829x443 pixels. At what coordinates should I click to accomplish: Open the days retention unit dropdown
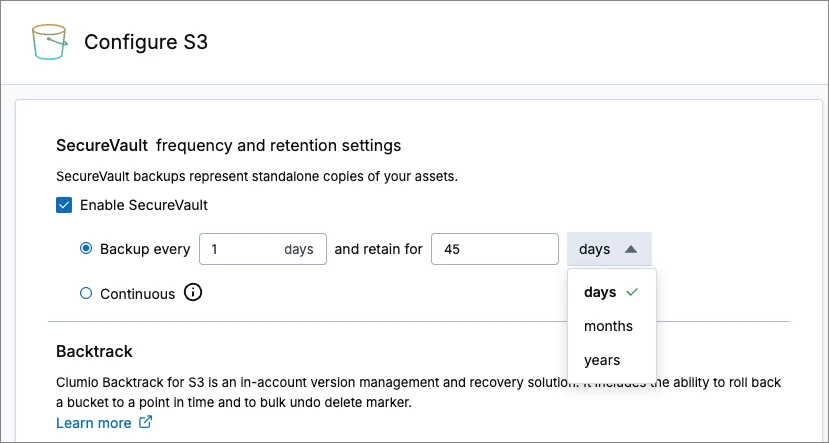click(609, 249)
